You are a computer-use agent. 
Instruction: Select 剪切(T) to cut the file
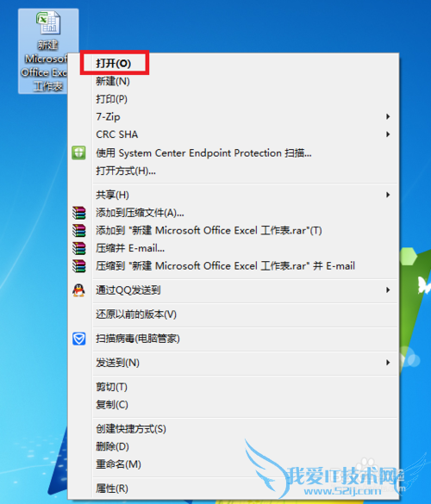pyautogui.click(x=234, y=387)
